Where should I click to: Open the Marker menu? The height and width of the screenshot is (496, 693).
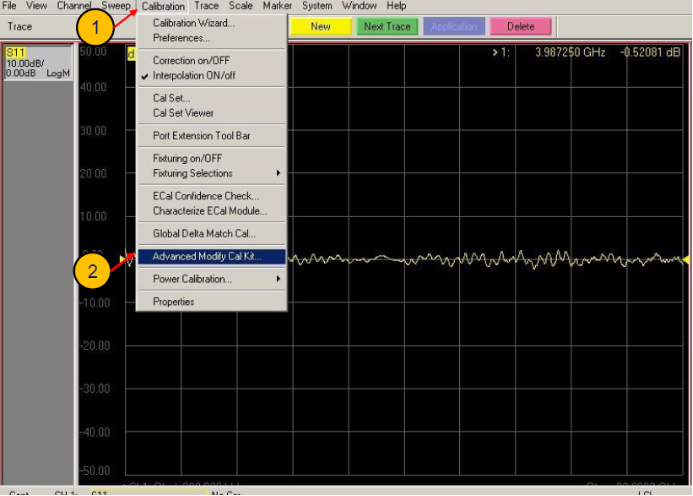(277, 6)
